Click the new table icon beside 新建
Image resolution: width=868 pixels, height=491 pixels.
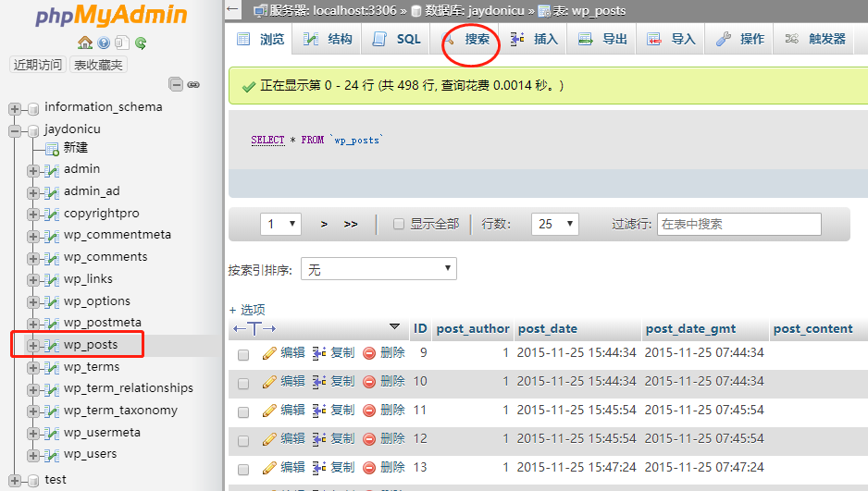(x=53, y=149)
